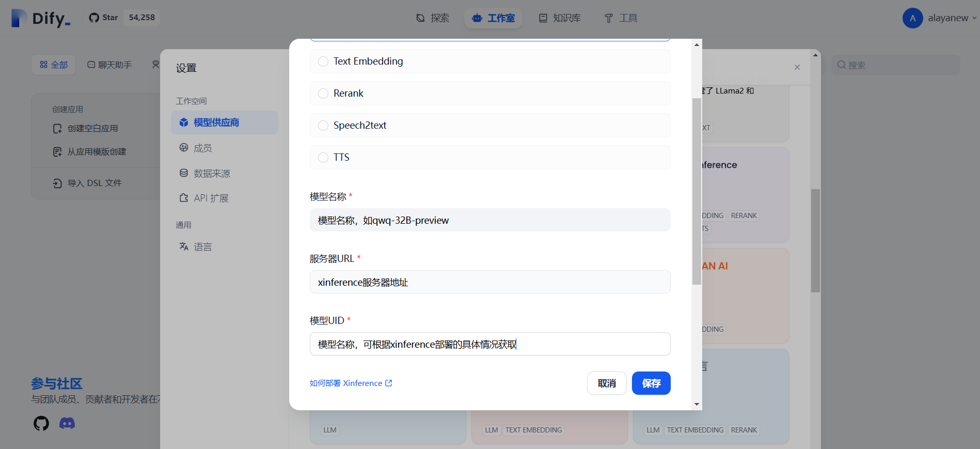Open the 知识库 tab in top navigation
The width and height of the screenshot is (980, 449).
coord(560,18)
